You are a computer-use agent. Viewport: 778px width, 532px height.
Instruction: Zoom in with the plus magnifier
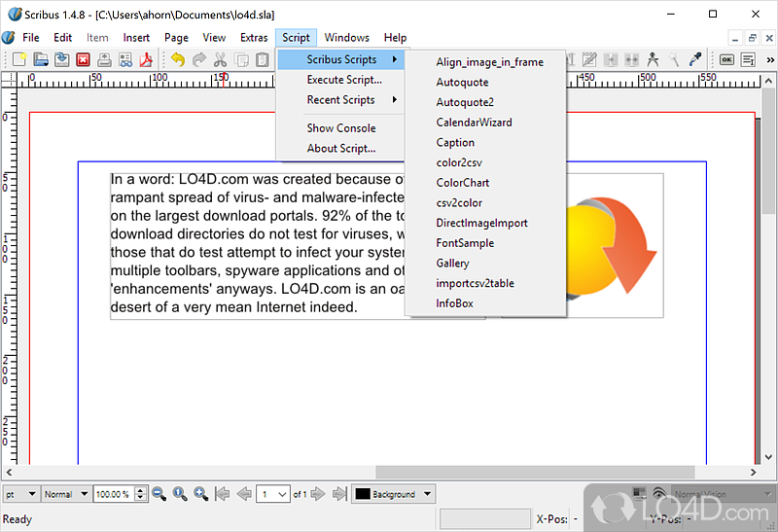(200, 494)
